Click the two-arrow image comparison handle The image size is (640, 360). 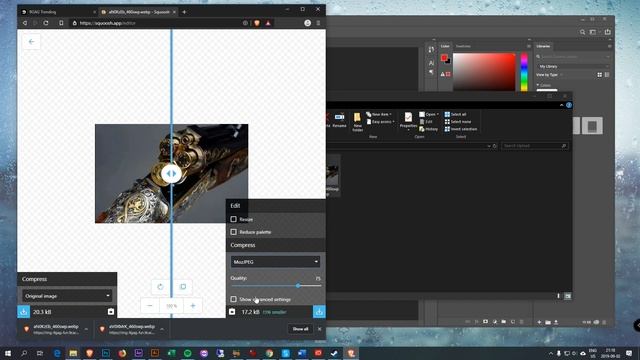coord(171,173)
